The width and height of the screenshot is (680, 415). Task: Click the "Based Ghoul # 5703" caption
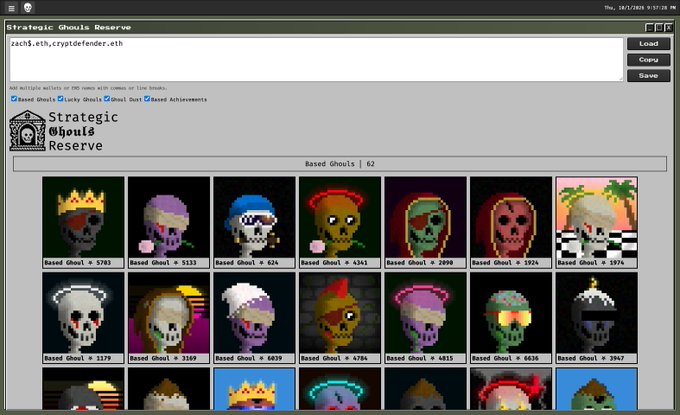tap(78, 263)
